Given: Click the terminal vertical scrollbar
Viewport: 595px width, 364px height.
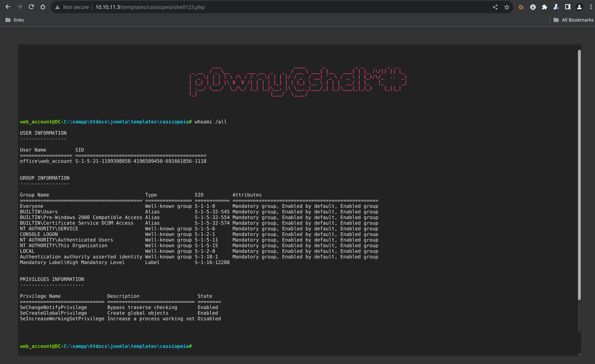Looking at the screenshot, I should pyautogui.click(x=579, y=175).
